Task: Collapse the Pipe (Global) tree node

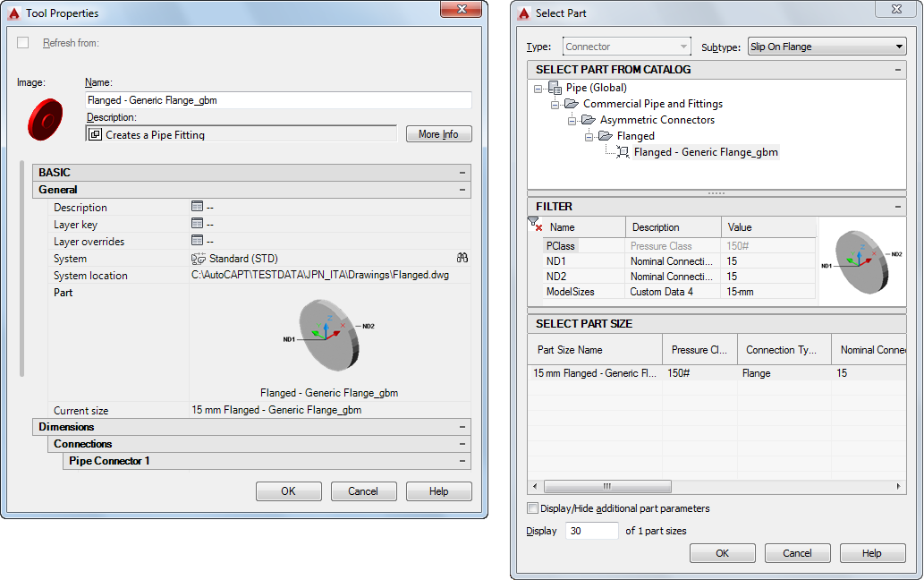Action: click(538, 89)
